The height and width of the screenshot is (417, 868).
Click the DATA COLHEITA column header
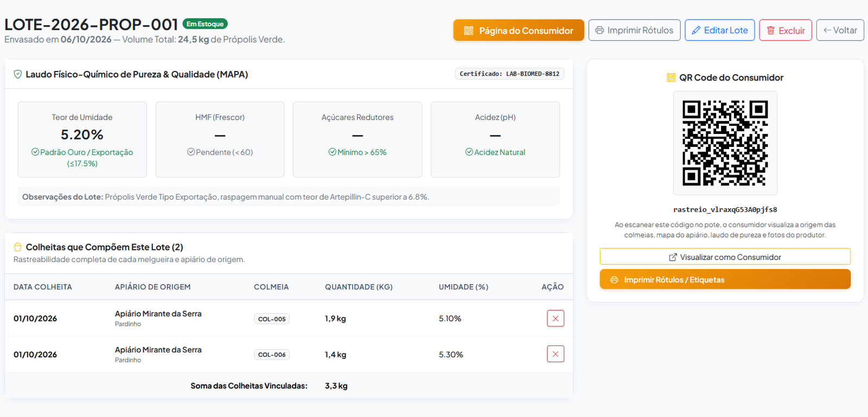click(x=43, y=287)
